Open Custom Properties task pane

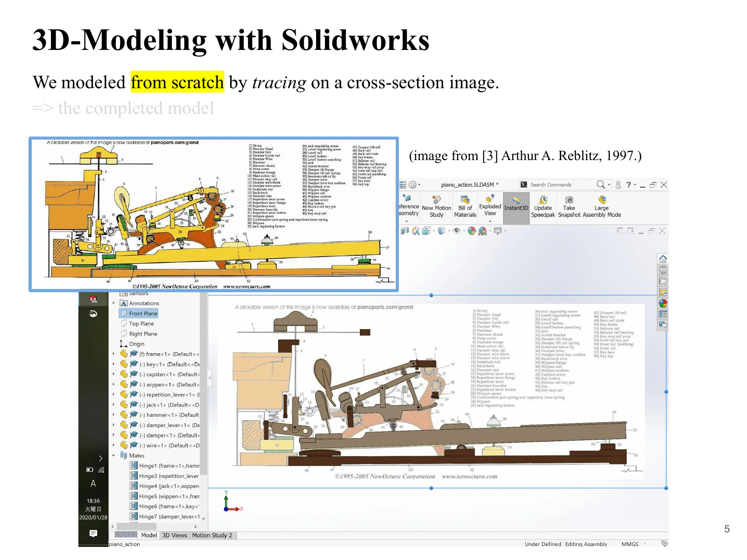point(663,314)
